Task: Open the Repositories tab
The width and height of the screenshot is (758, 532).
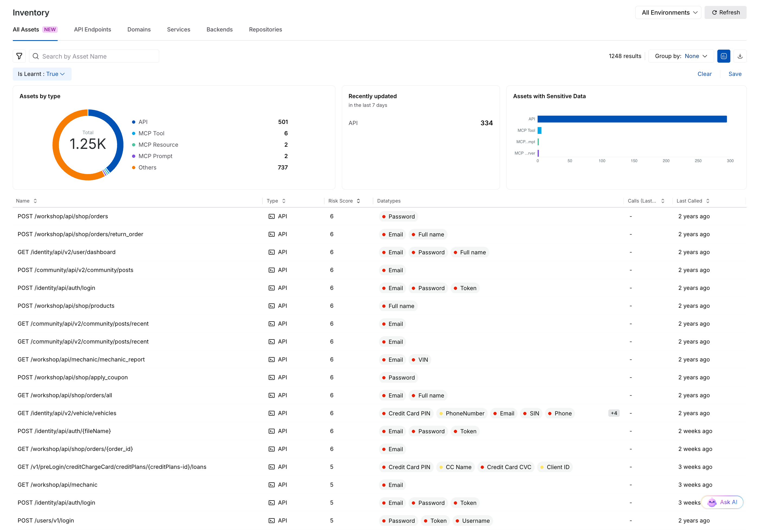Action: (x=265, y=29)
